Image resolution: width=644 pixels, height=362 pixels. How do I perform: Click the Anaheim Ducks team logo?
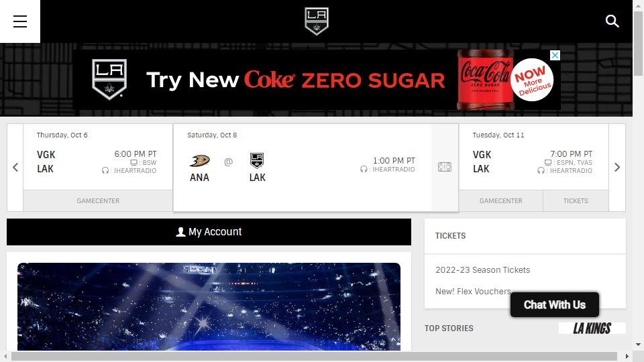pyautogui.click(x=199, y=161)
